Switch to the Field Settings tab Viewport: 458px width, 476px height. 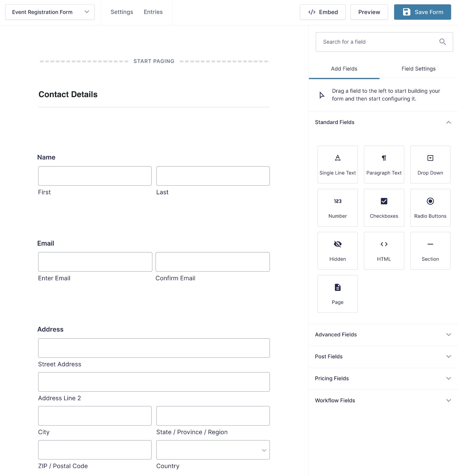[418, 69]
